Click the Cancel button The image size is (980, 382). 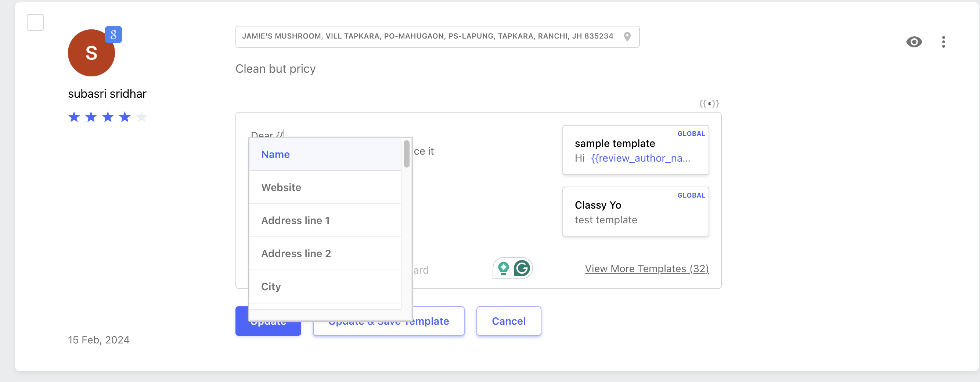[509, 321]
